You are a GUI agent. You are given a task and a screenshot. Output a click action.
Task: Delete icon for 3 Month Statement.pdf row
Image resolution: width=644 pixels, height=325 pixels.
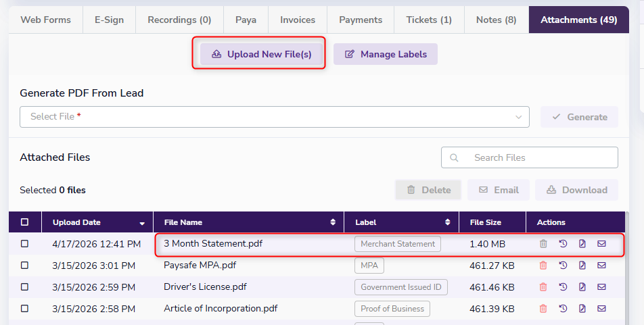click(543, 244)
